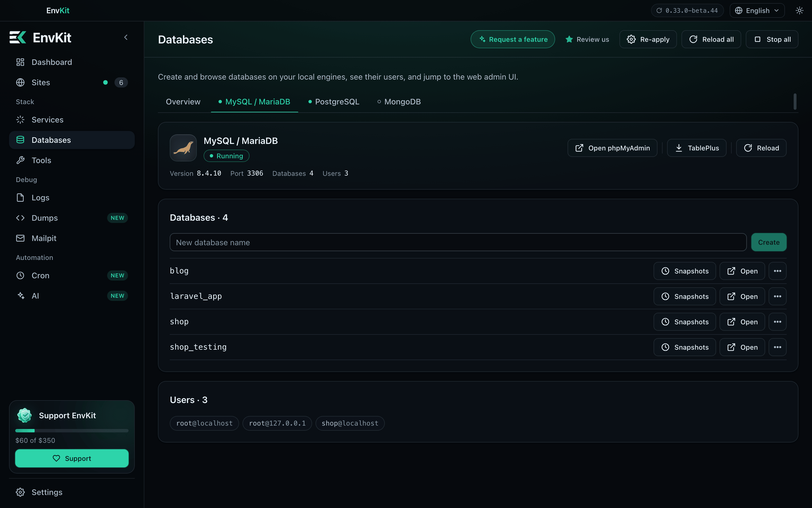The width and height of the screenshot is (812, 508).
Task: Switch to the MongoDB tab
Action: click(x=399, y=102)
